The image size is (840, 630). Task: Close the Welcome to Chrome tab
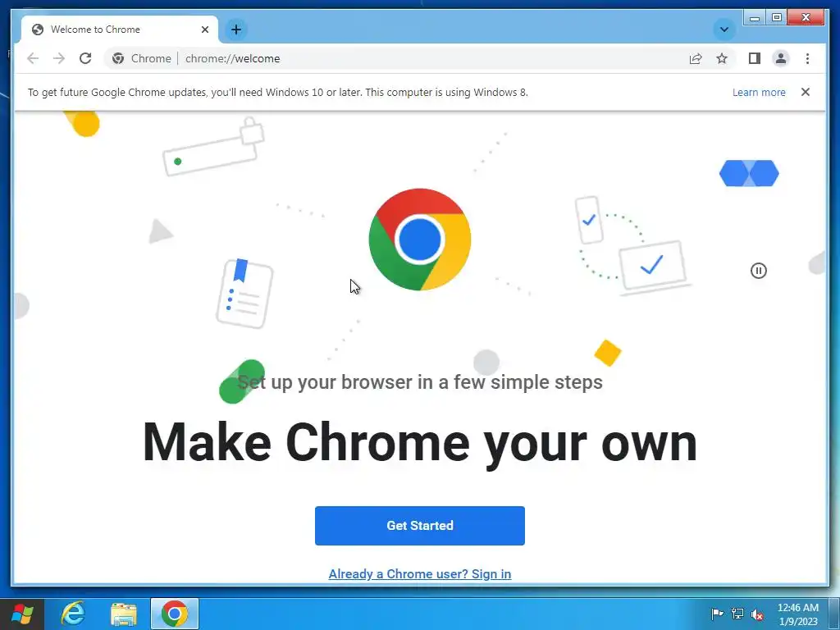204,30
